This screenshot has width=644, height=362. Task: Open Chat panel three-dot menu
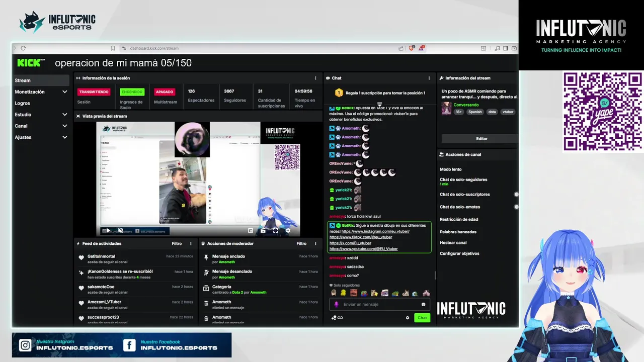(429, 78)
